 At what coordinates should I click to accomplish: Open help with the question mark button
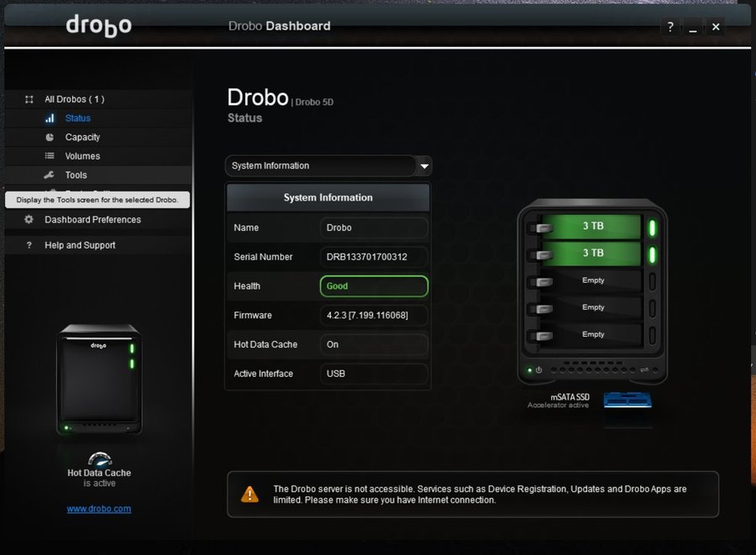coord(669,27)
